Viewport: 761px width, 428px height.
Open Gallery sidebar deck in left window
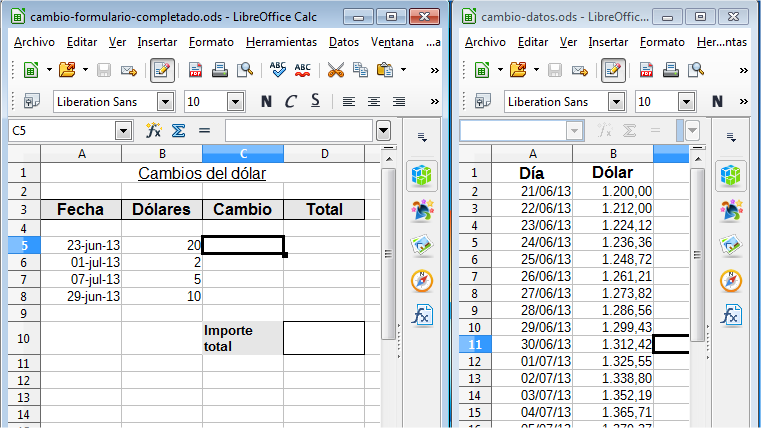pos(421,246)
